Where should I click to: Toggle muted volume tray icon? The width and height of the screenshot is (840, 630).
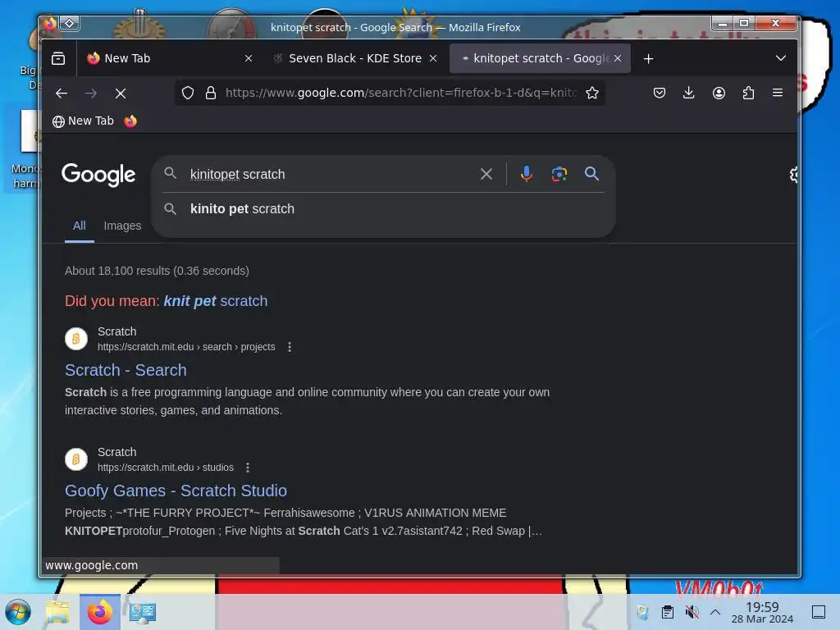point(692,612)
